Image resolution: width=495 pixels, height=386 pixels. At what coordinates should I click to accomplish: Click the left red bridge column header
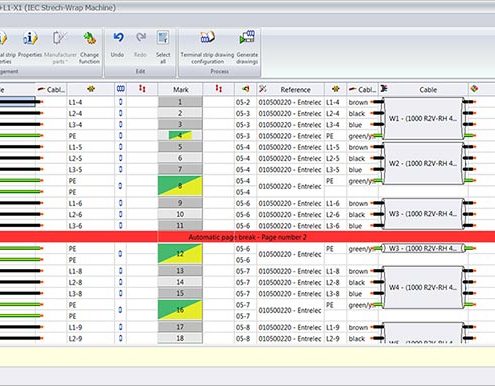click(142, 89)
